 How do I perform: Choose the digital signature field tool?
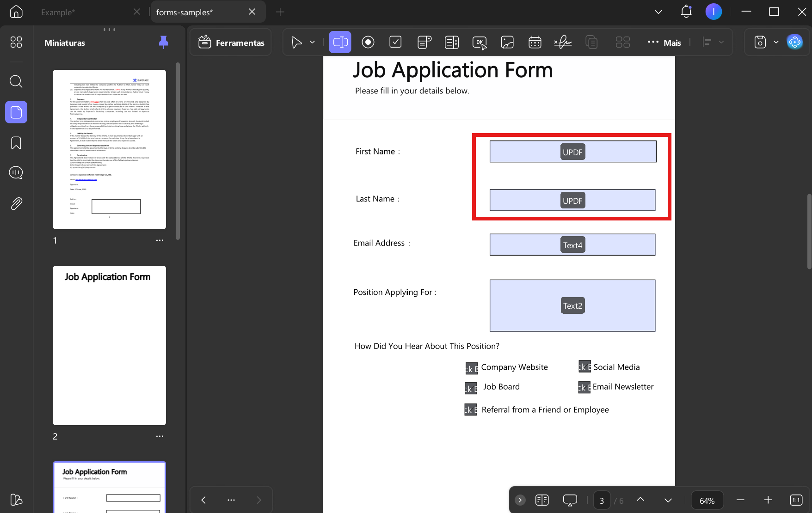[x=563, y=43]
